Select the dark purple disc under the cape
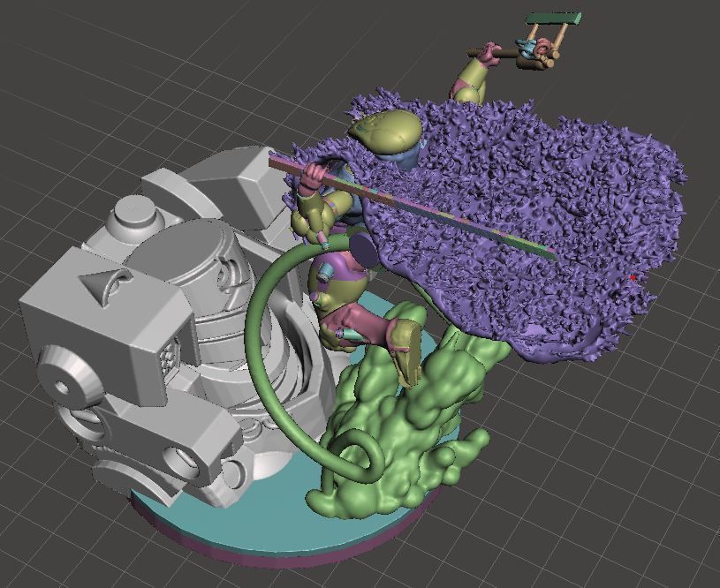 (364, 251)
